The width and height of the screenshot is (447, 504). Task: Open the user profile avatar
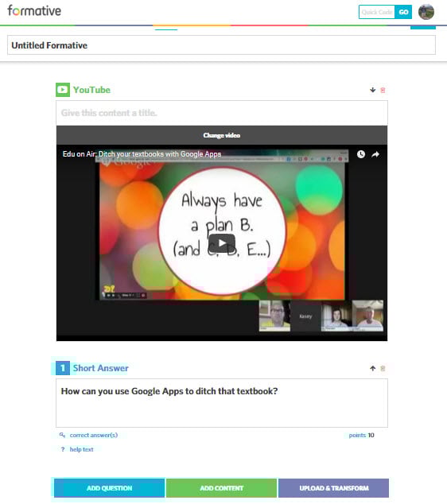click(x=426, y=12)
